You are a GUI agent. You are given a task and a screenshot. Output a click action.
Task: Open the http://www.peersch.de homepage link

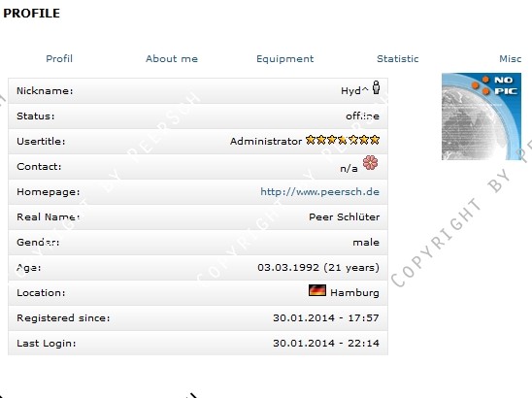point(319,192)
